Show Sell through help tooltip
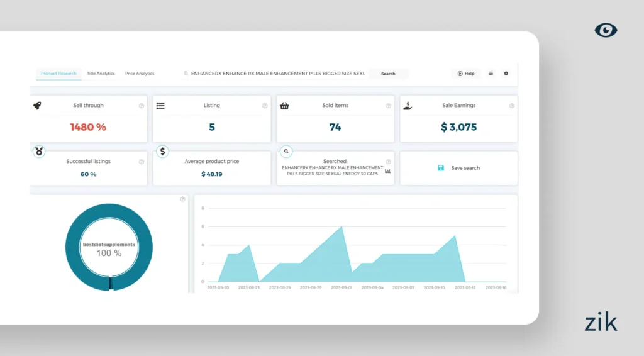Screen dimensions: 644x356 [142, 106]
